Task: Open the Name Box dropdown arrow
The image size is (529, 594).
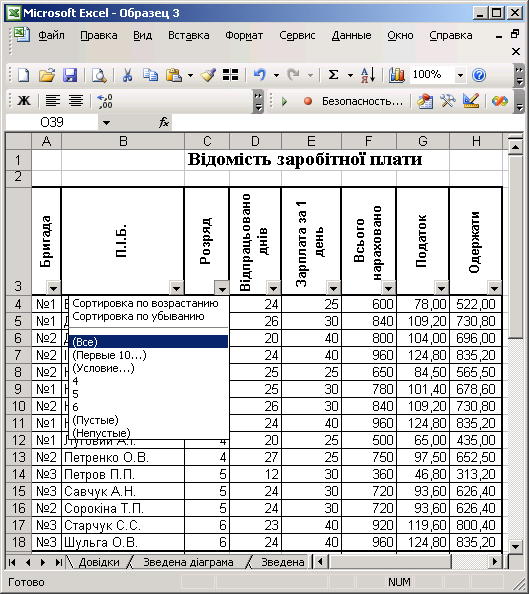Action: [106, 123]
